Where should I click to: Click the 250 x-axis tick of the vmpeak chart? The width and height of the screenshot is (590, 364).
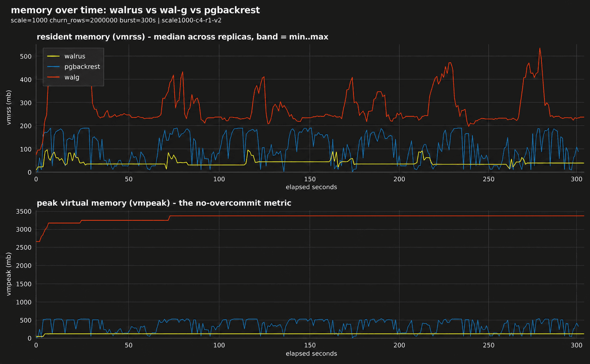pyautogui.click(x=488, y=346)
